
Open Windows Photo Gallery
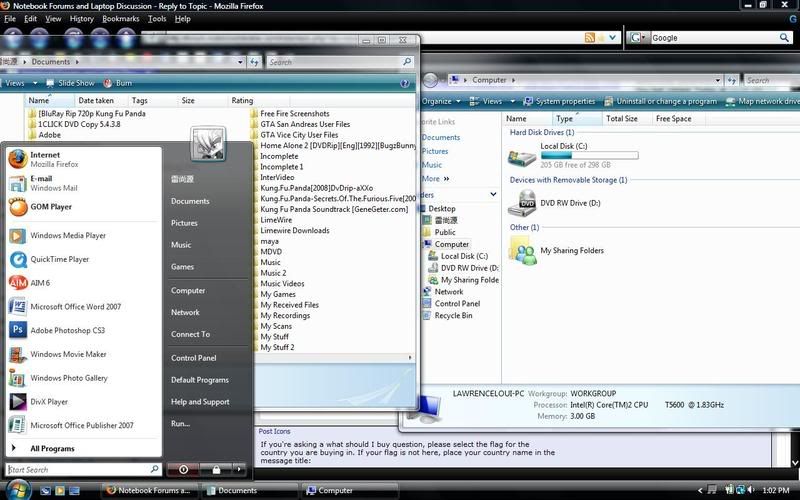84,378
